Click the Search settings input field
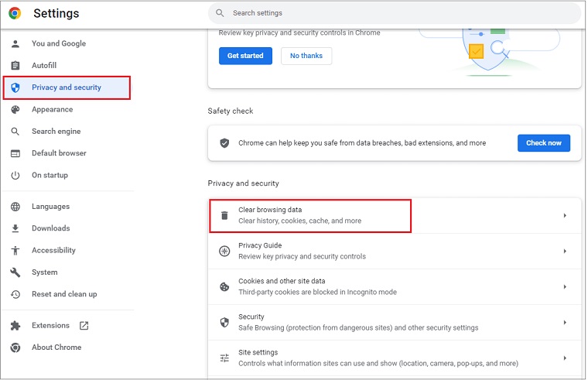 click(395, 13)
